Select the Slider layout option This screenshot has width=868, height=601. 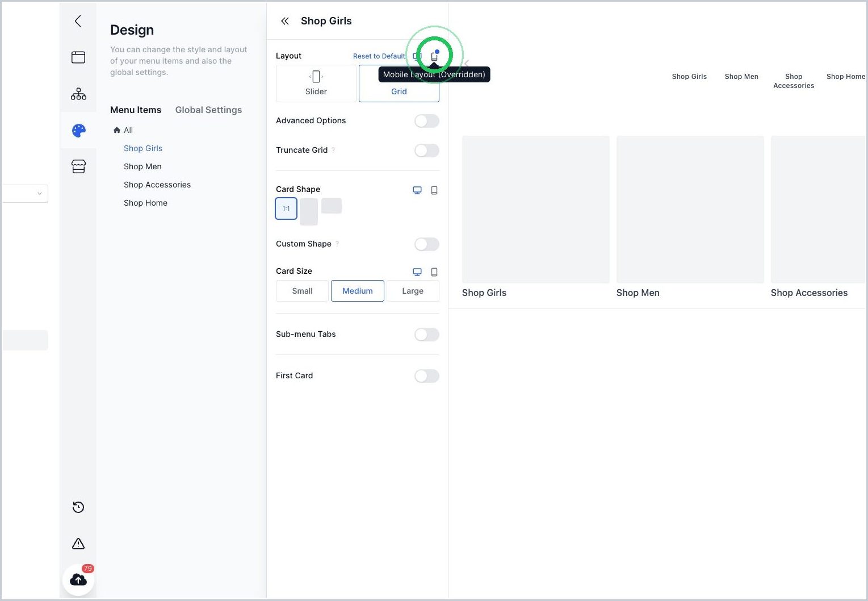[x=316, y=84]
